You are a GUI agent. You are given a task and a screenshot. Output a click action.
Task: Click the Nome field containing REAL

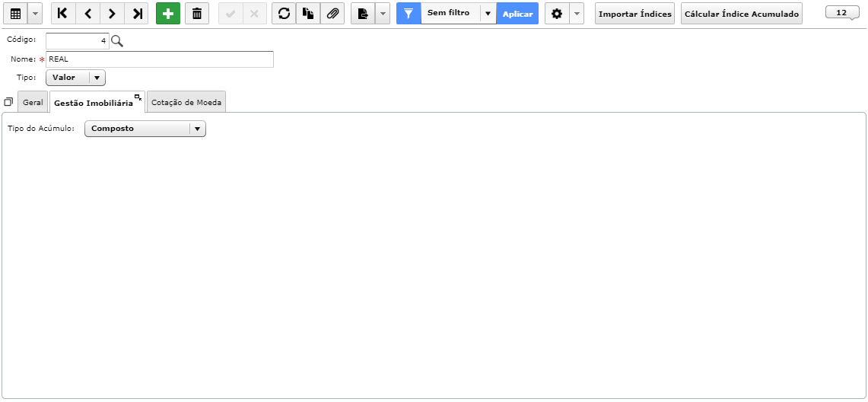(x=160, y=59)
